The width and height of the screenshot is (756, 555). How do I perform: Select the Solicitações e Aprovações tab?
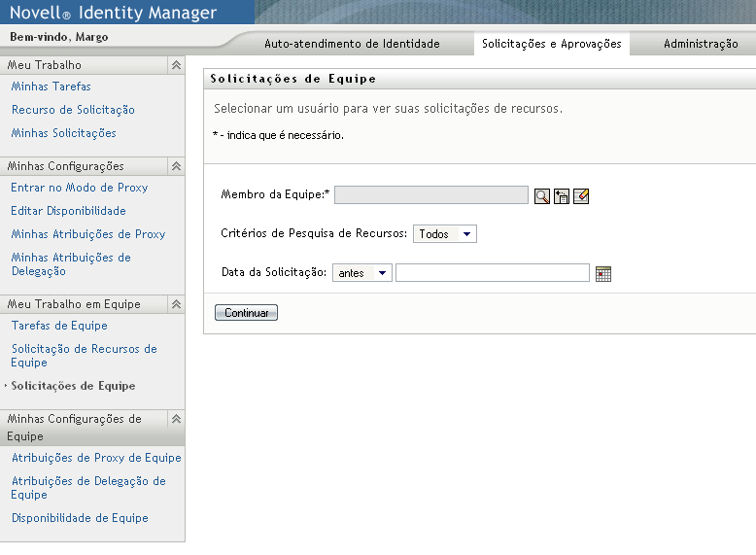tap(552, 44)
